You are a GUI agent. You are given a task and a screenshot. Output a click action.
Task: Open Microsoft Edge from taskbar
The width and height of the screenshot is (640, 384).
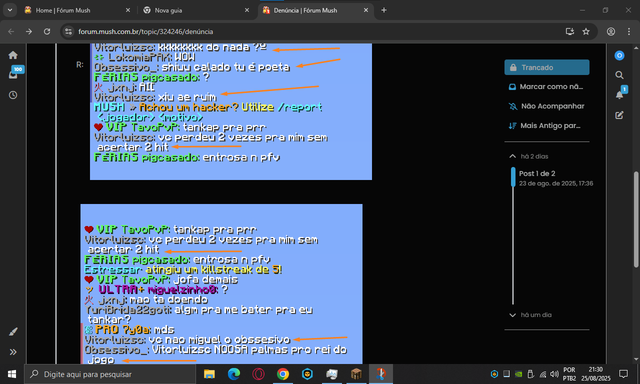tap(234, 374)
